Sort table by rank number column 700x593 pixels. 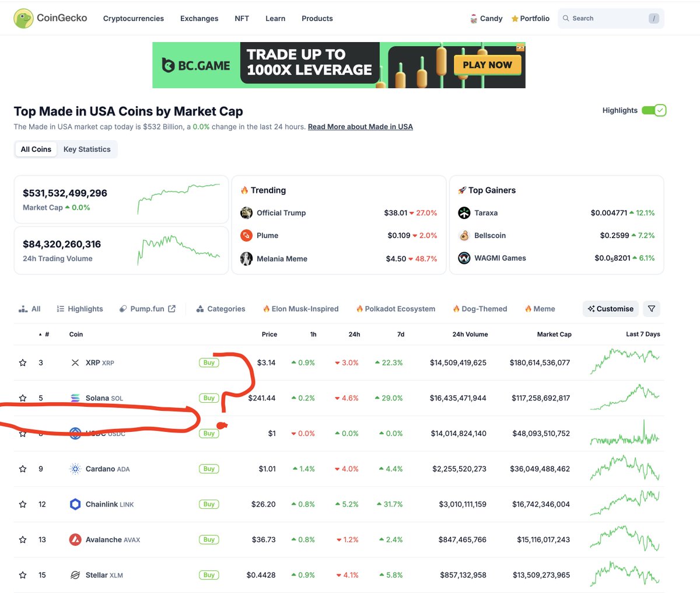[x=44, y=334]
